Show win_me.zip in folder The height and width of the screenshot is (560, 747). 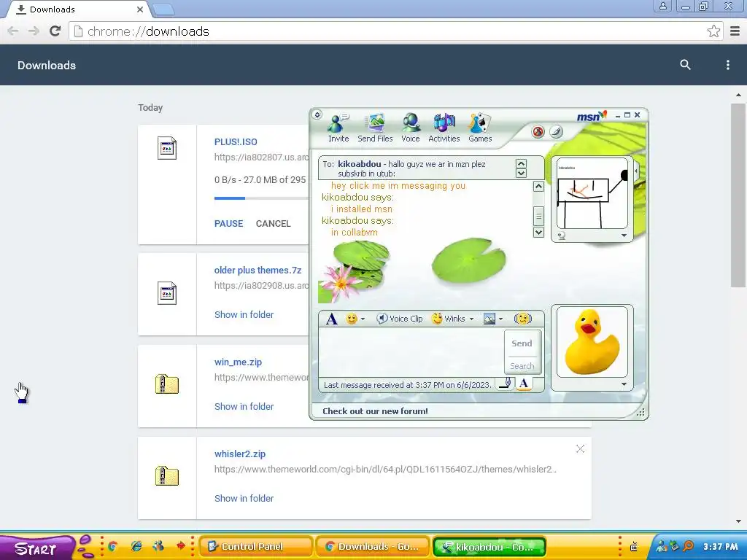244,407
